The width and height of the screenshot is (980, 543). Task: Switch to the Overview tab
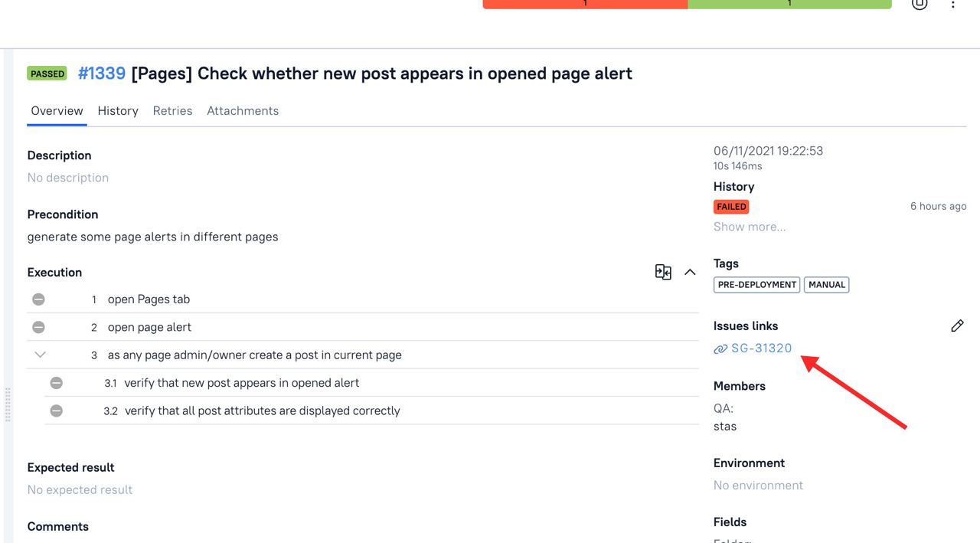(x=57, y=111)
